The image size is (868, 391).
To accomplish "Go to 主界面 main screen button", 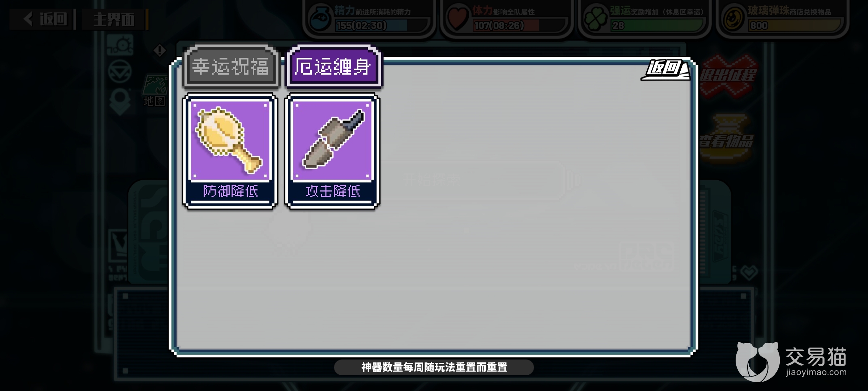I will (114, 19).
